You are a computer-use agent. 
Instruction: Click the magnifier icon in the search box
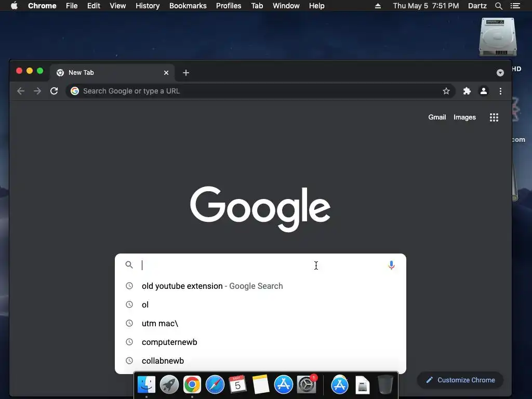129,264
